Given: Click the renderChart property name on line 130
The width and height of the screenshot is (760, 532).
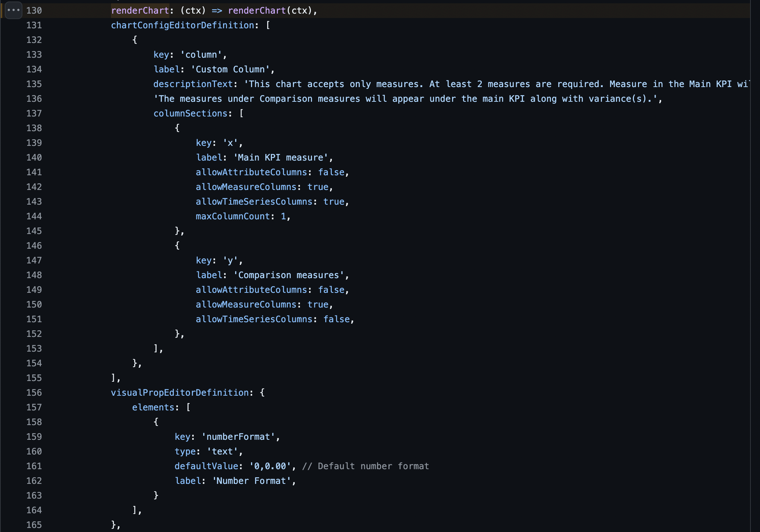Looking at the screenshot, I should [x=140, y=10].
